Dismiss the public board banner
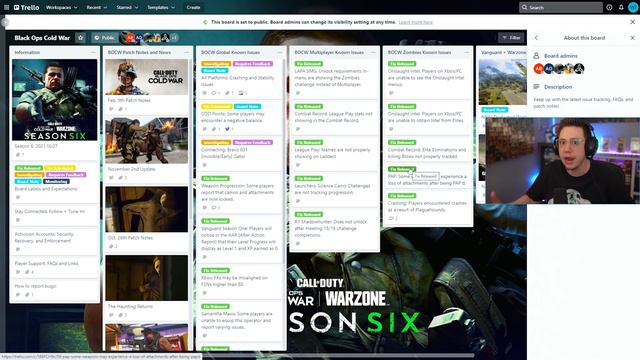The width and height of the screenshot is (640, 360). pos(632,22)
